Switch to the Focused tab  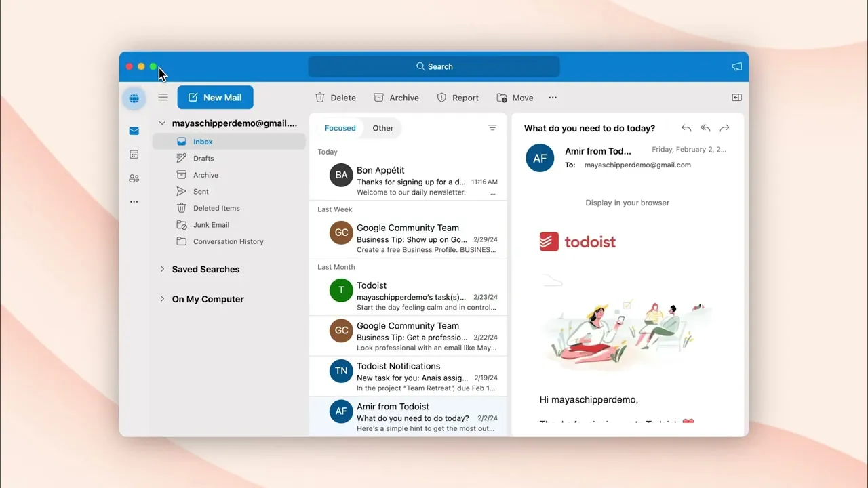click(340, 128)
